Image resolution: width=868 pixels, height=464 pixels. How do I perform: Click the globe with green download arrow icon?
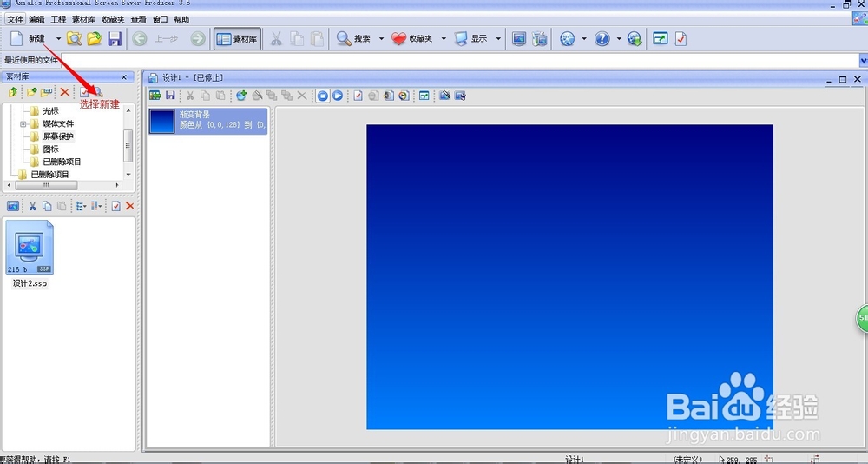[x=635, y=39]
